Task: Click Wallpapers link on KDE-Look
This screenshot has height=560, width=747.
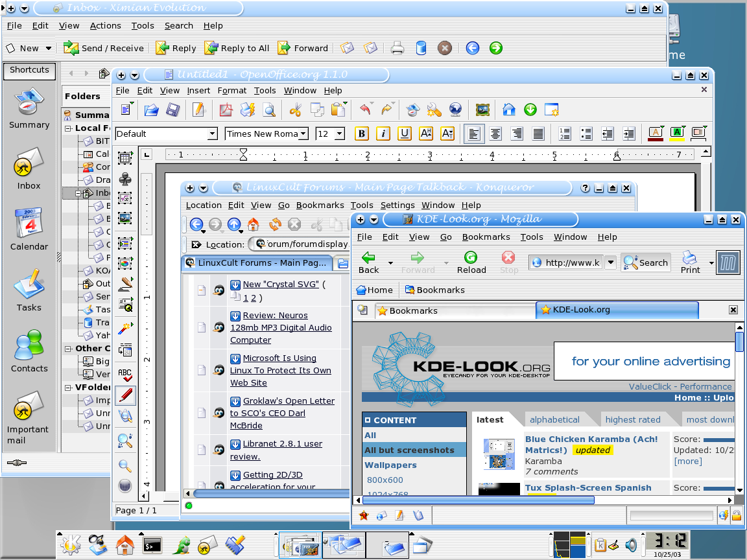Action: pos(390,465)
